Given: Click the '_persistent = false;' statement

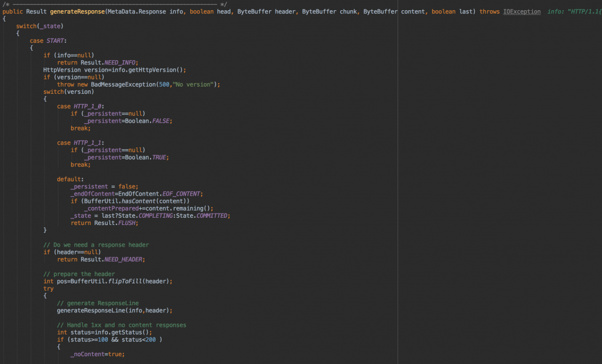Looking at the screenshot, I should tap(104, 187).
